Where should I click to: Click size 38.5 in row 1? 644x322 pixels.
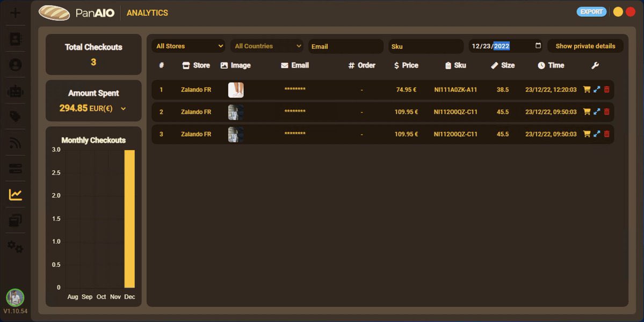(503, 90)
